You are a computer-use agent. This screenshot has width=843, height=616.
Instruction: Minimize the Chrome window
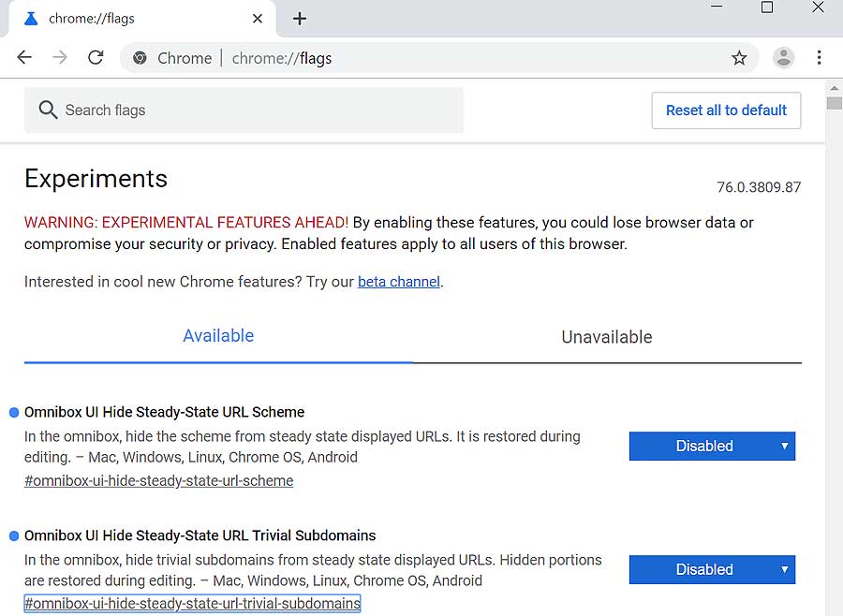pos(717,7)
